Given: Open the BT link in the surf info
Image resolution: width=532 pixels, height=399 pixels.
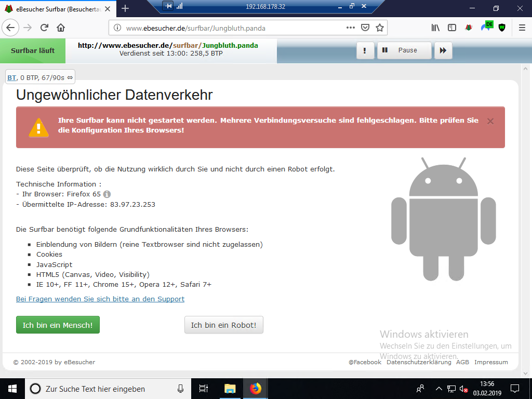Looking at the screenshot, I should [x=12, y=78].
